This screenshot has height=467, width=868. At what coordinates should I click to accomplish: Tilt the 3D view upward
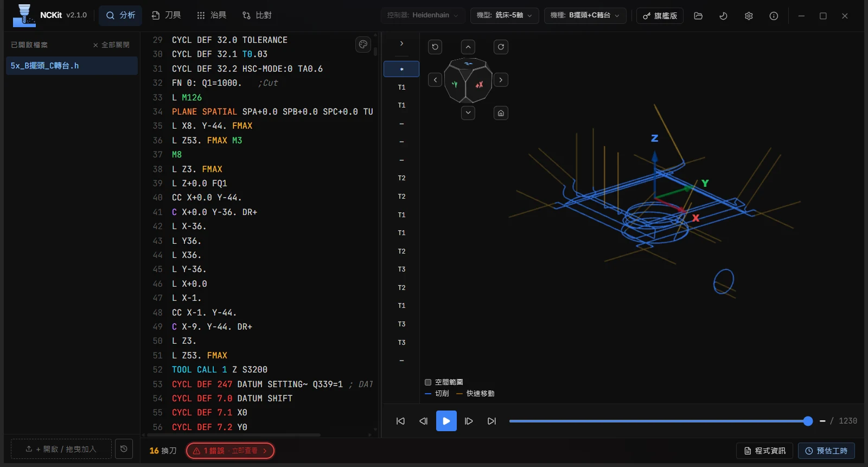pyautogui.click(x=468, y=47)
